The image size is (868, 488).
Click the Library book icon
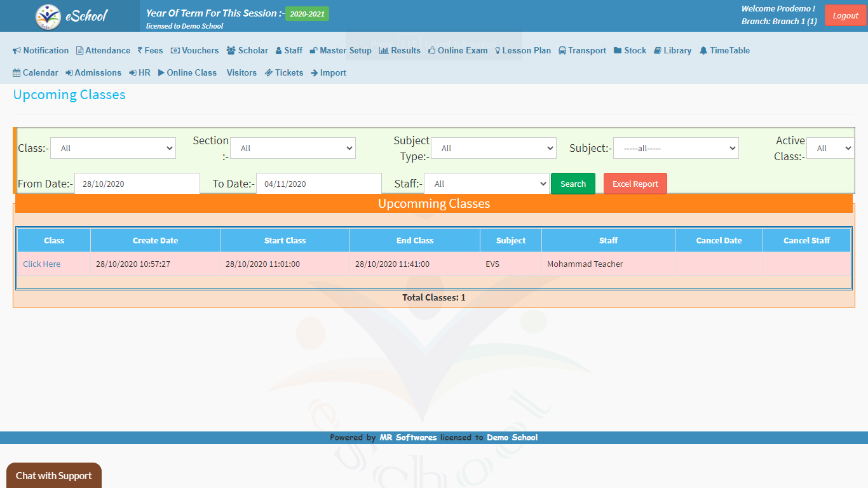pyautogui.click(x=658, y=51)
